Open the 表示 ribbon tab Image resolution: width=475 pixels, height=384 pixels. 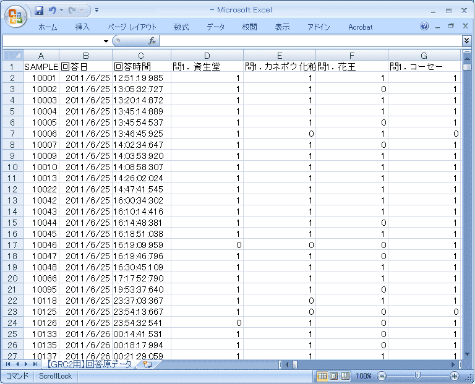(x=282, y=27)
